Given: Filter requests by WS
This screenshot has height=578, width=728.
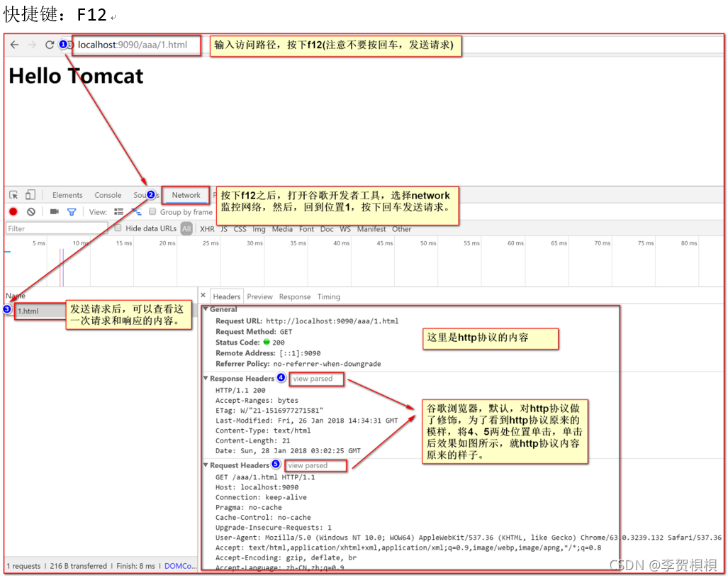Looking at the screenshot, I should [345, 229].
